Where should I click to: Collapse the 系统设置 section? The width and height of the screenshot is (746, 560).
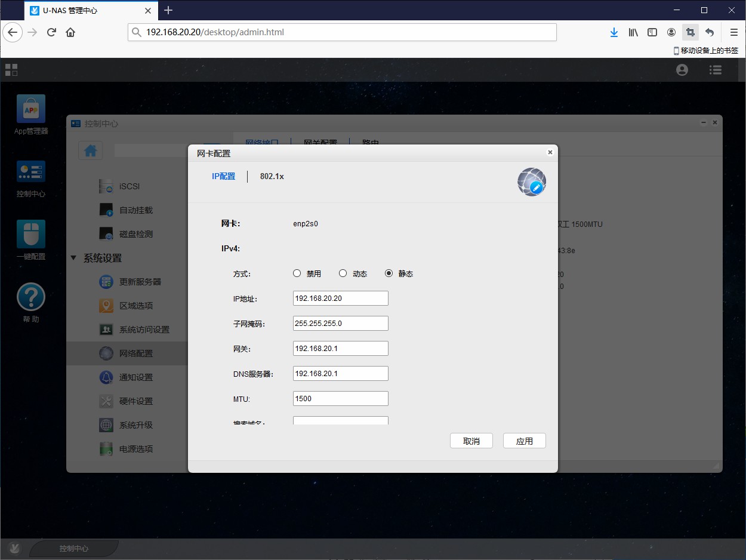[x=74, y=258]
